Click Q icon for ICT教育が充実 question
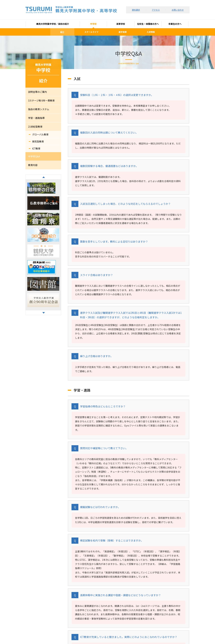The image size is (215, 644). point(75,637)
